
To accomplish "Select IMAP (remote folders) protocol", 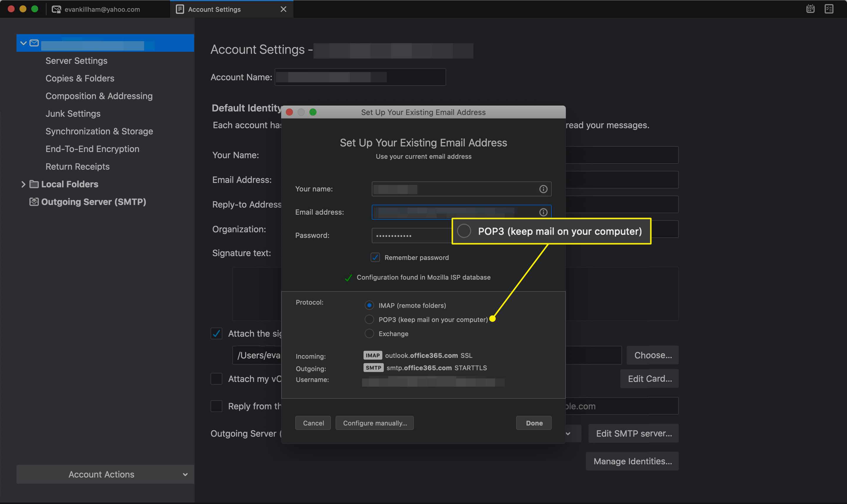I will 369,305.
